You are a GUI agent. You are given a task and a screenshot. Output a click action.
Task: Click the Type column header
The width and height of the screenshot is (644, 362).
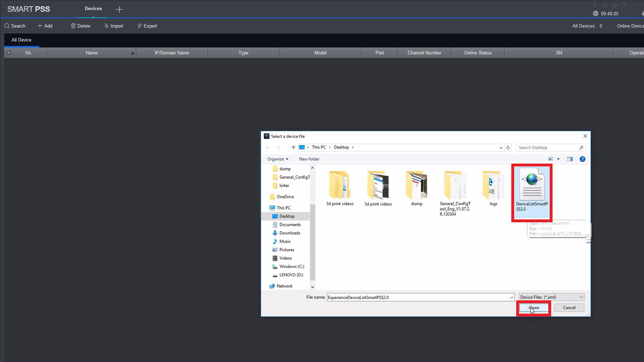[x=244, y=53]
